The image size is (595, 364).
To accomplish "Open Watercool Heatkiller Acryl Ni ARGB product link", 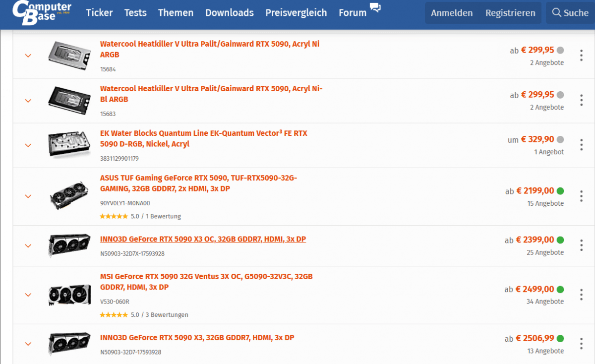I will [x=210, y=49].
